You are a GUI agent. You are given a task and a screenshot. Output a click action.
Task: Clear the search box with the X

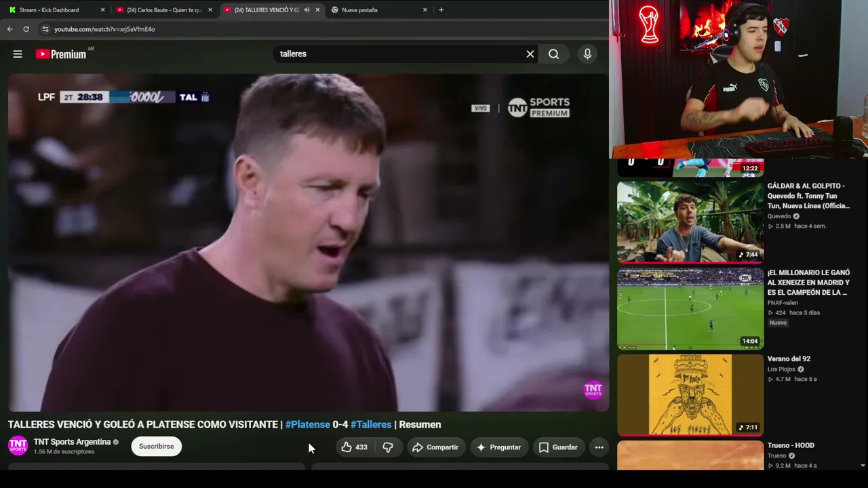point(530,54)
